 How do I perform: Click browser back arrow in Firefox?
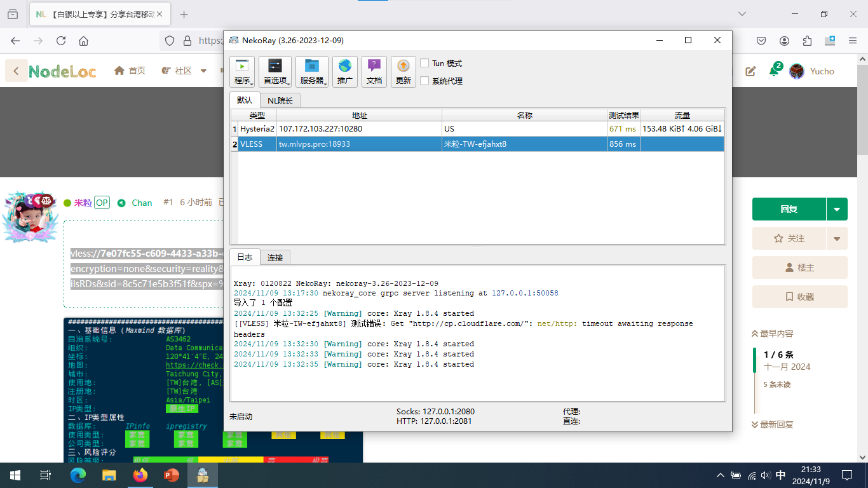pos(15,41)
